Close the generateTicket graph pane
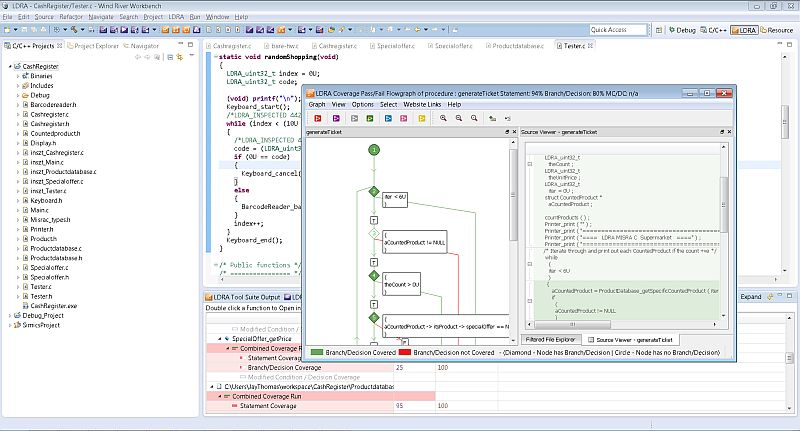Screen dimensions: 800x431 tap(514, 132)
